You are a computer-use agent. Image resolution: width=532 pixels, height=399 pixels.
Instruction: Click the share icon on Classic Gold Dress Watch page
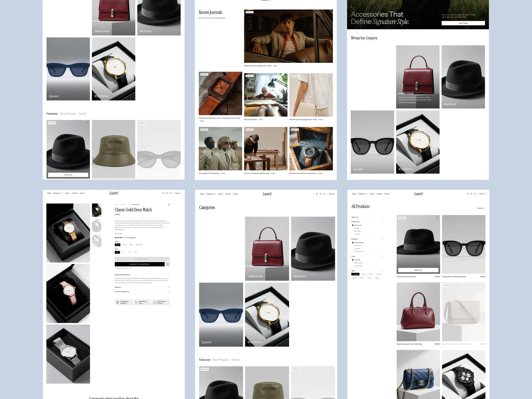[x=168, y=204]
